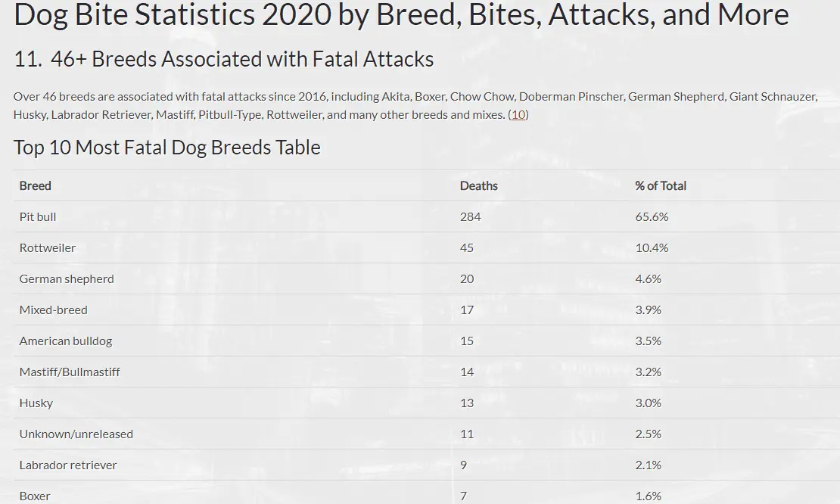This screenshot has width=840, height=504.
Task: Open the citation link numbered 10
Action: click(518, 114)
